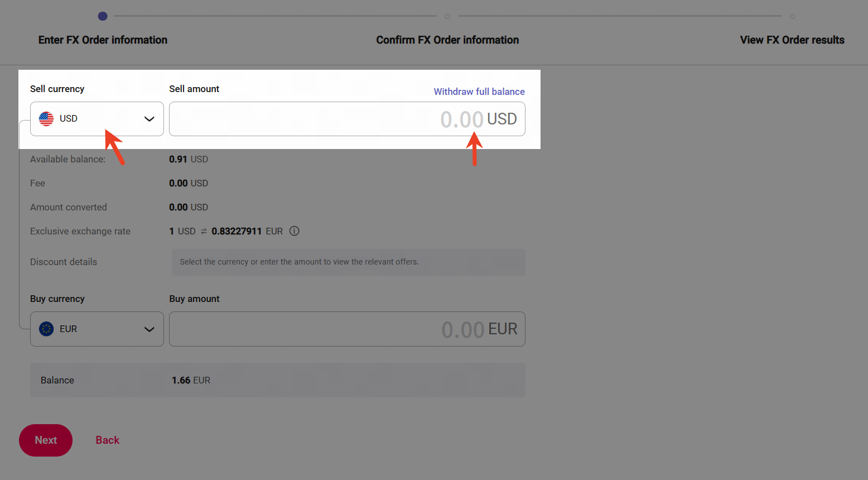Select the Enter FX Order information step
The width and height of the screenshot is (868, 480).
click(x=103, y=40)
